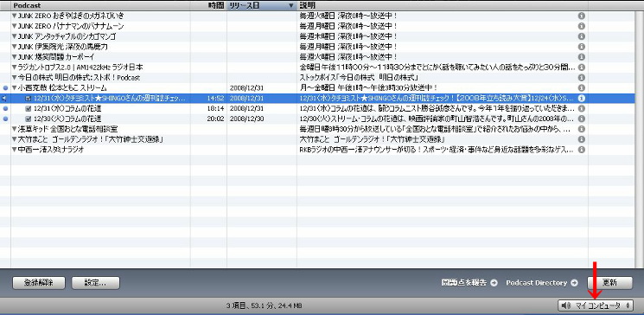This screenshot has height=315, width=644.
Task: Sort by the 時間 column header
Action: [208, 6]
